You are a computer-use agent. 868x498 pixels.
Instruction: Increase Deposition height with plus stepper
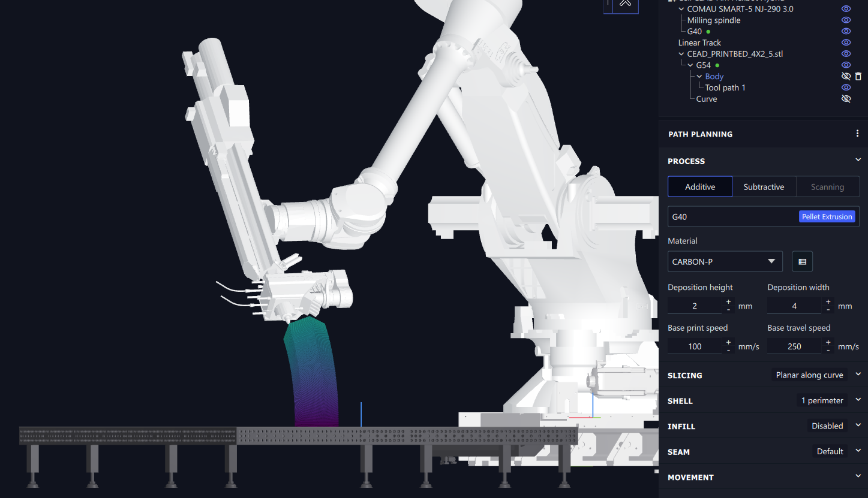click(x=728, y=302)
